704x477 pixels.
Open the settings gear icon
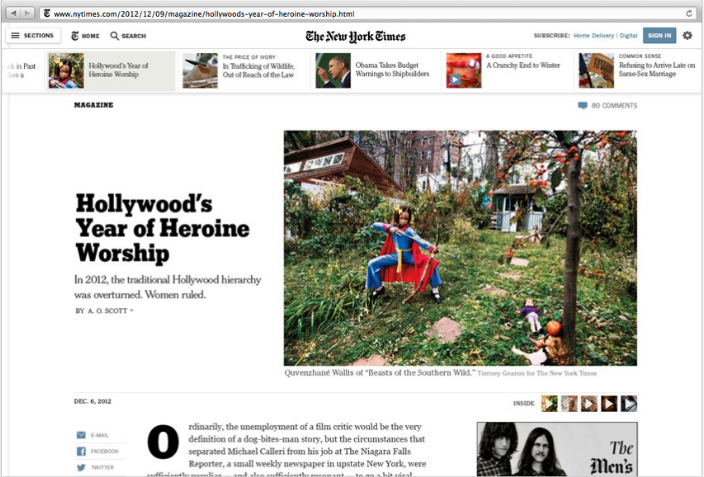[687, 35]
